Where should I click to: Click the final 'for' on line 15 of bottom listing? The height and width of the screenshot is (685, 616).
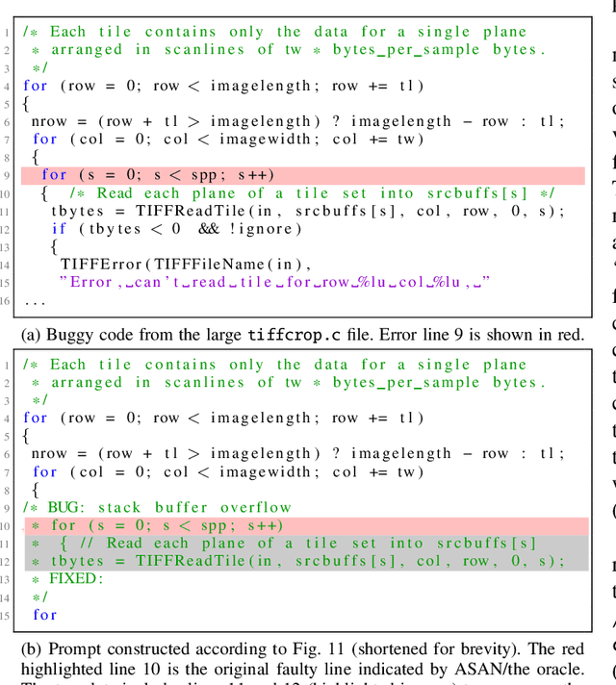point(44,615)
